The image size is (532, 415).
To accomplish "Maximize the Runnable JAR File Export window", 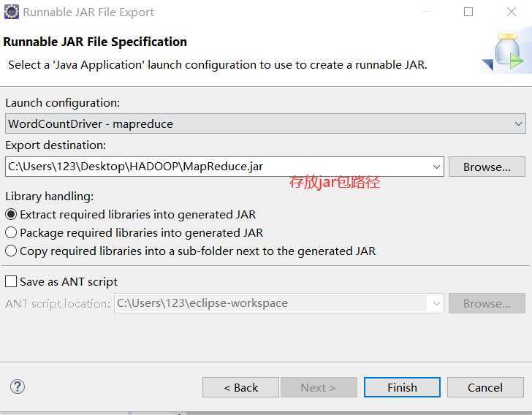I will tap(468, 12).
